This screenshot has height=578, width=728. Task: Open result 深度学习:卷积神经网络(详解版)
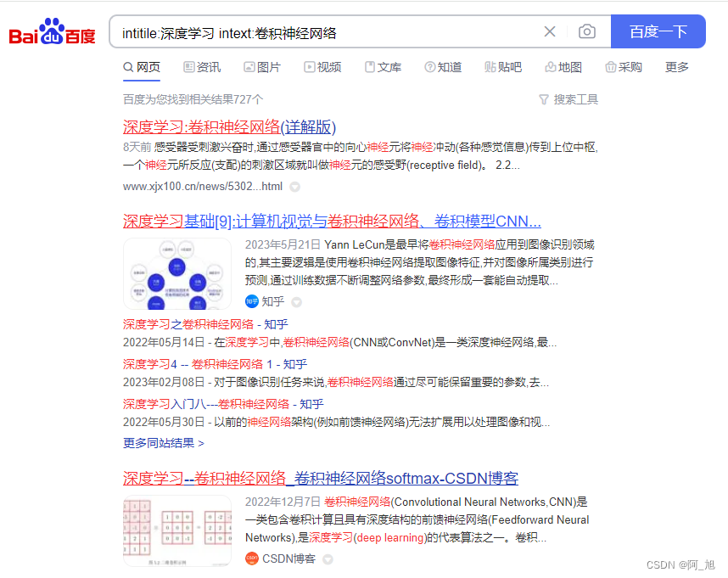(x=229, y=126)
